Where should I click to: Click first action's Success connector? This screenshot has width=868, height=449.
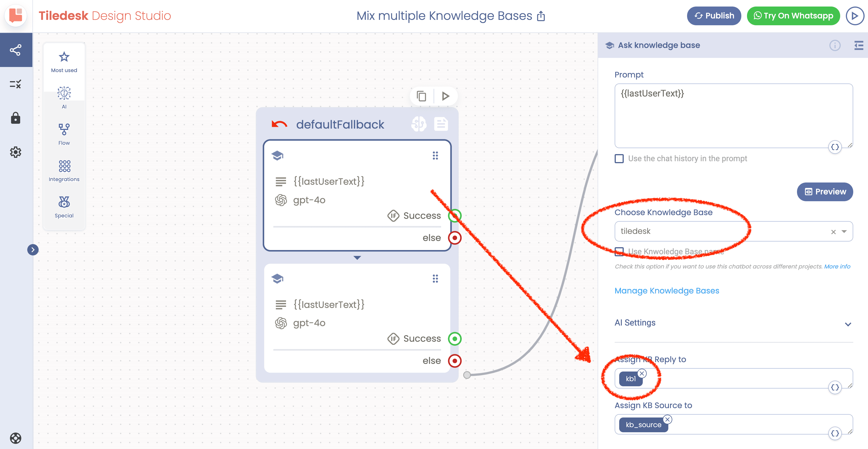(454, 216)
